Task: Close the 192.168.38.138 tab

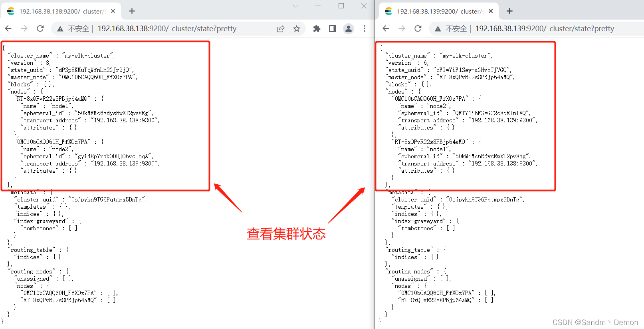Action: (x=113, y=11)
